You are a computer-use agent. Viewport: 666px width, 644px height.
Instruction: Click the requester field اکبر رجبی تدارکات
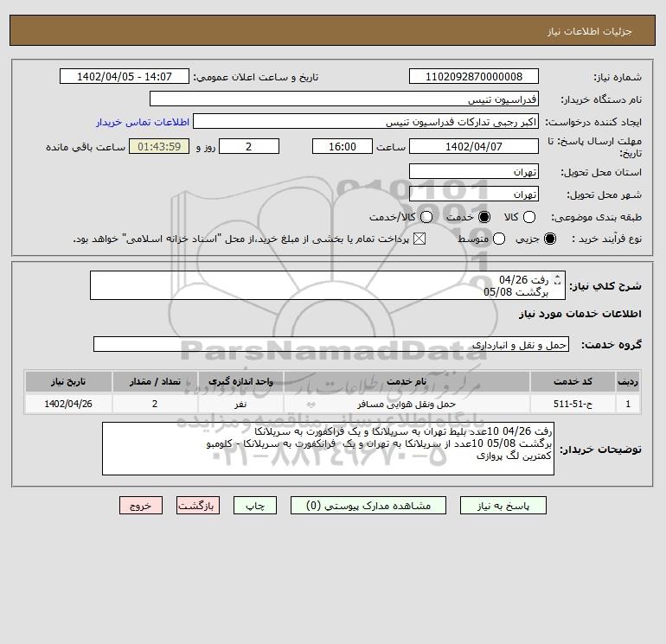pos(366,122)
